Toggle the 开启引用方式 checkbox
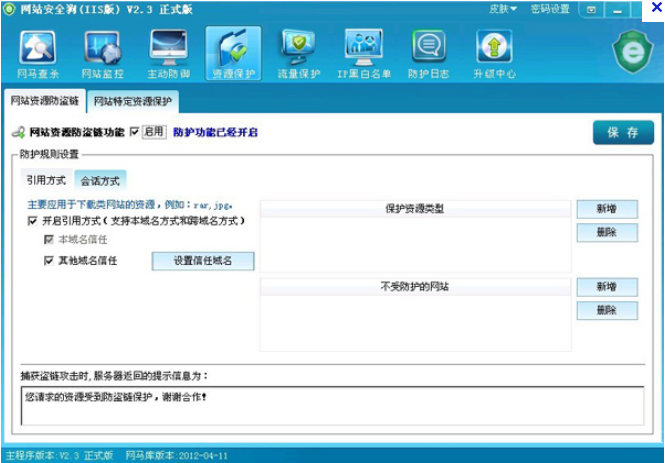Viewport: 665px width, 463px height. [x=33, y=220]
